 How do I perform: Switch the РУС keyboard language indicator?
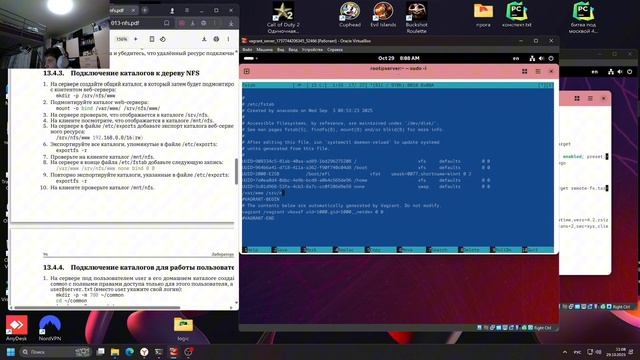578,352
